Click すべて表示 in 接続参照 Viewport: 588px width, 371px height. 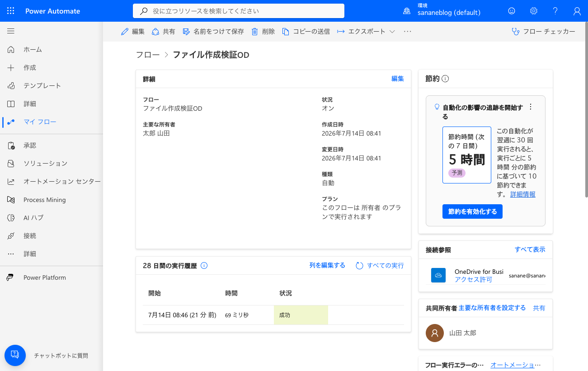coord(530,249)
